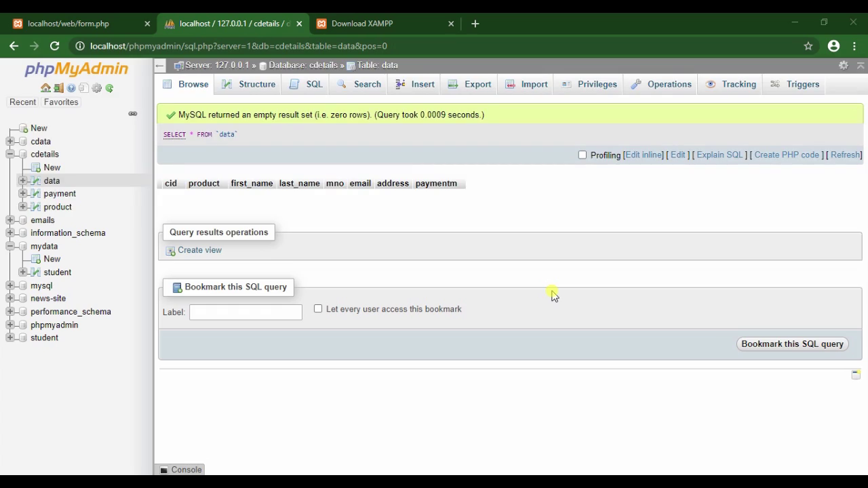Click the Favorites tables button

click(x=61, y=102)
